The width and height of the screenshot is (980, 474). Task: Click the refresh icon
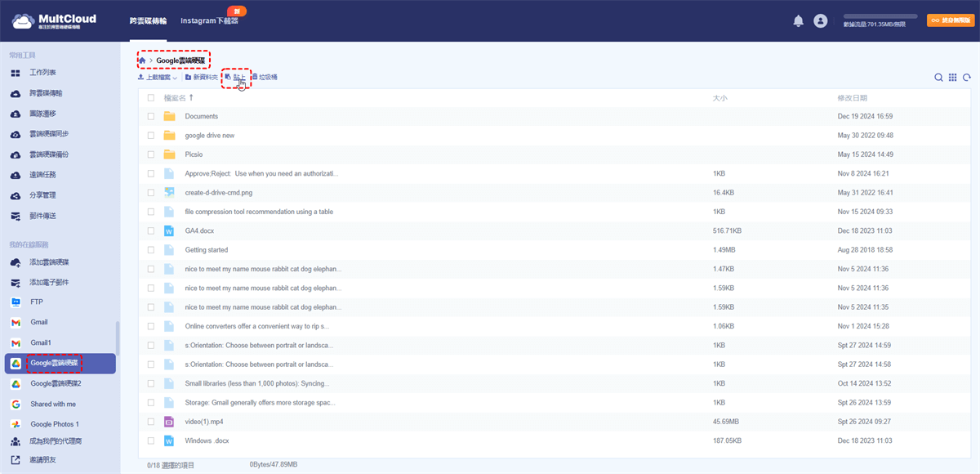pos(967,78)
